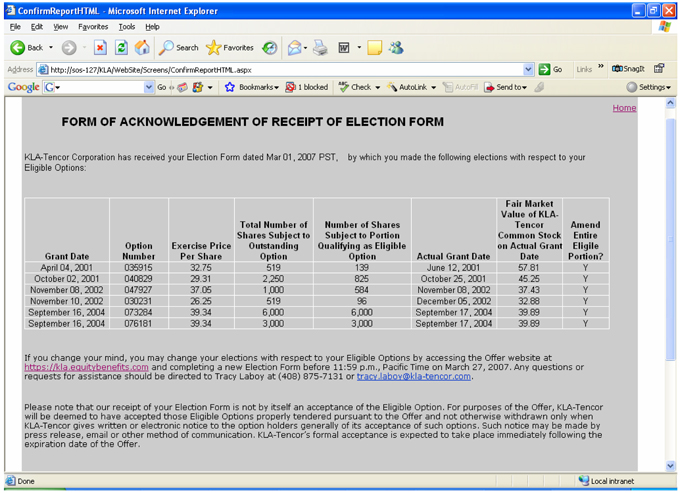Open the kla.equitybenefits.com link
This screenshot has width=680, height=493.
coord(86,367)
